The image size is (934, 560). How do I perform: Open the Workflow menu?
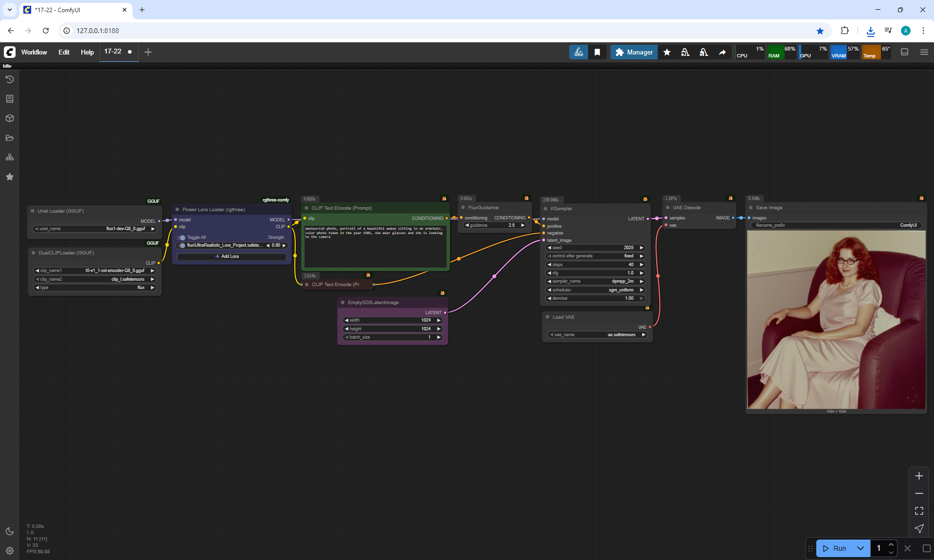[34, 52]
